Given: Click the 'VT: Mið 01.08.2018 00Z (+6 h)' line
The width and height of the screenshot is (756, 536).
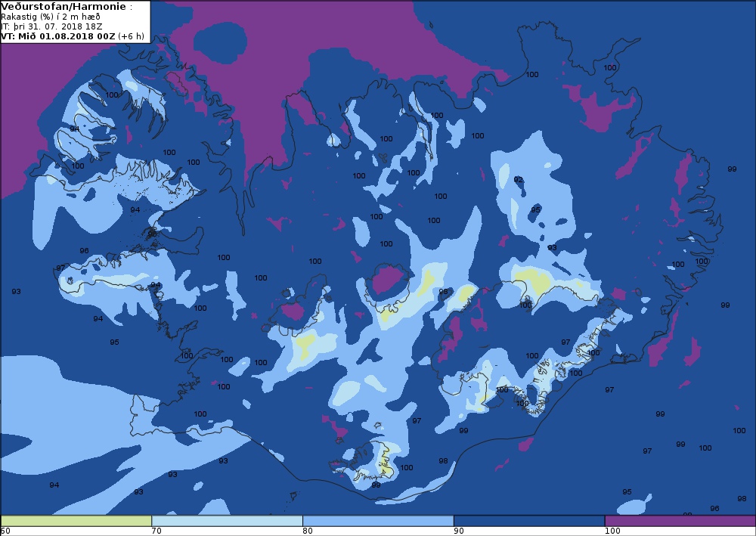Looking at the screenshot, I should point(73,36).
